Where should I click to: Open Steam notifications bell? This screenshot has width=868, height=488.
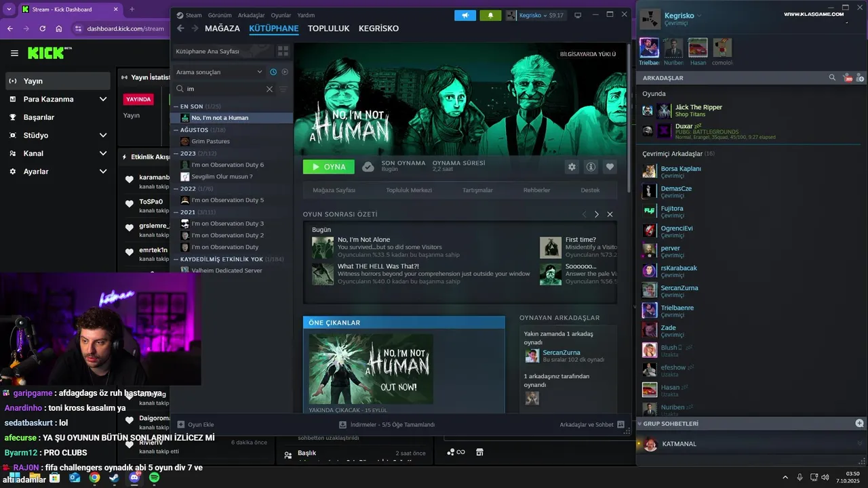point(490,15)
